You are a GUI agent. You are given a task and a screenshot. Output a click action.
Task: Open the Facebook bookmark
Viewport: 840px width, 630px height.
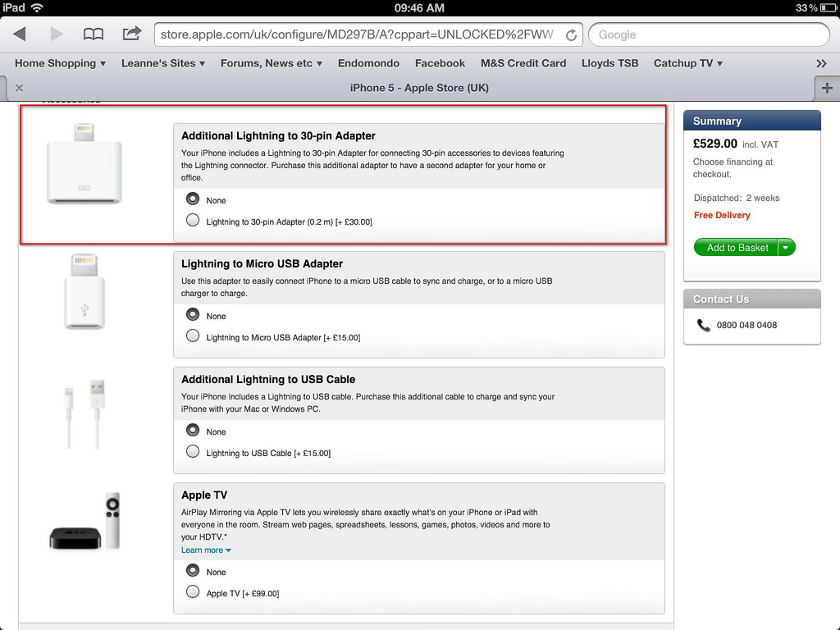(x=440, y=63)
